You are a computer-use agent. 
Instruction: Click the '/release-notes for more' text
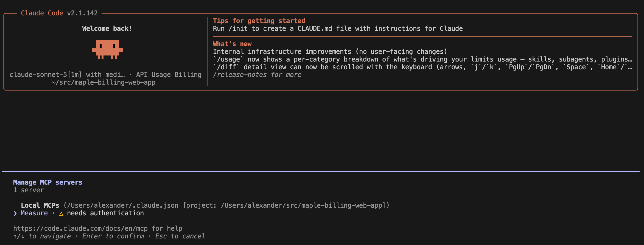pyautogui.click(x=257, y=75)
